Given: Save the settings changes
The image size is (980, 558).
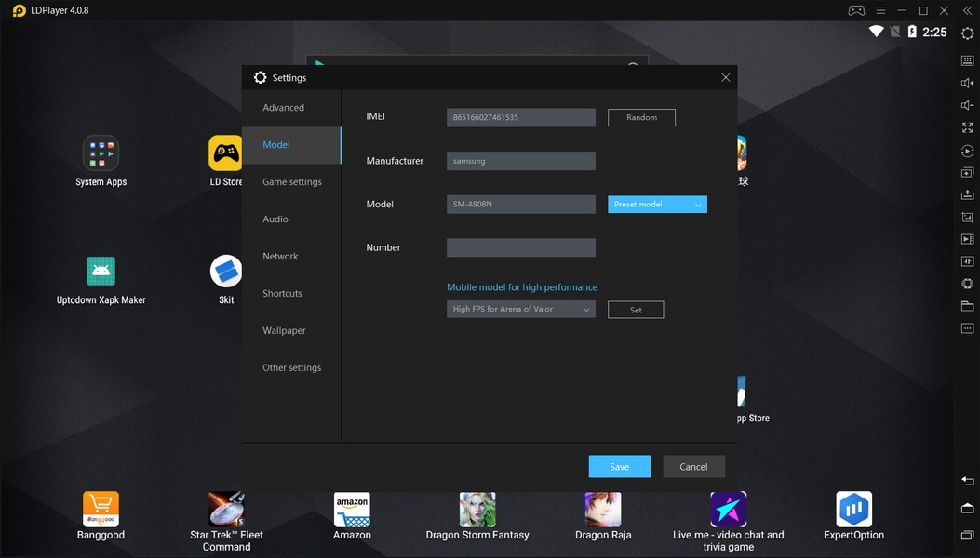Looking at the screenshot, I should [619, 467].
